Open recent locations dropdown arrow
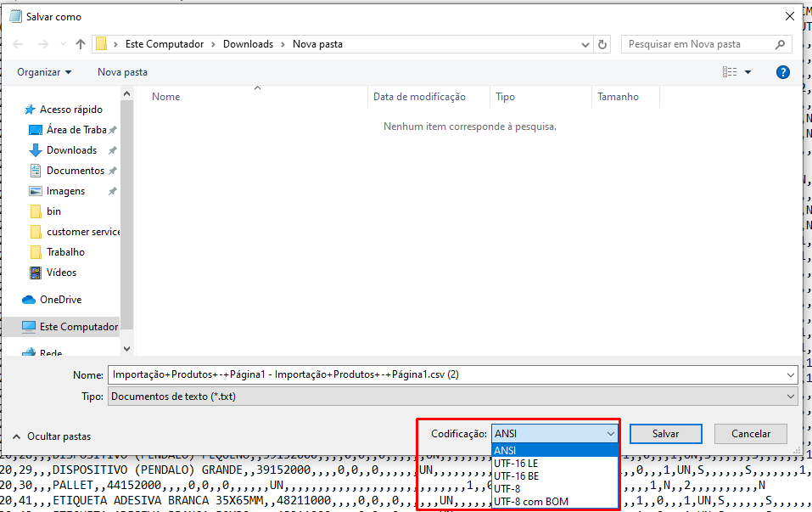The image size is (812, 512). pos(63,44)
